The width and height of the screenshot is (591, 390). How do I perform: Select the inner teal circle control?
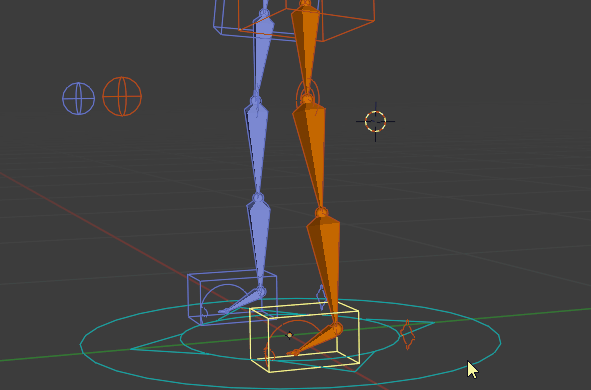[x=289, y=338]
